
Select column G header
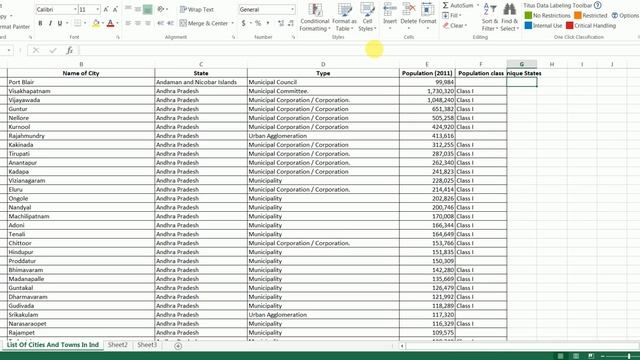522,64
